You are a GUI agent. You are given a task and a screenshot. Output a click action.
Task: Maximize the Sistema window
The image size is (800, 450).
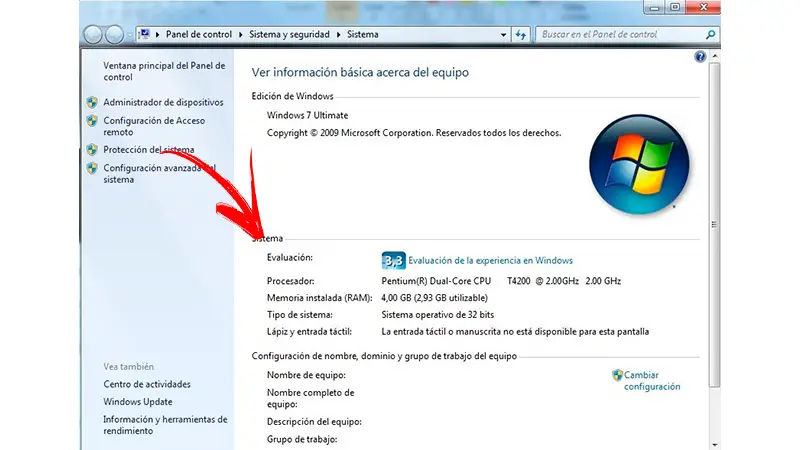pyautogui.click(x=675, y=7)
